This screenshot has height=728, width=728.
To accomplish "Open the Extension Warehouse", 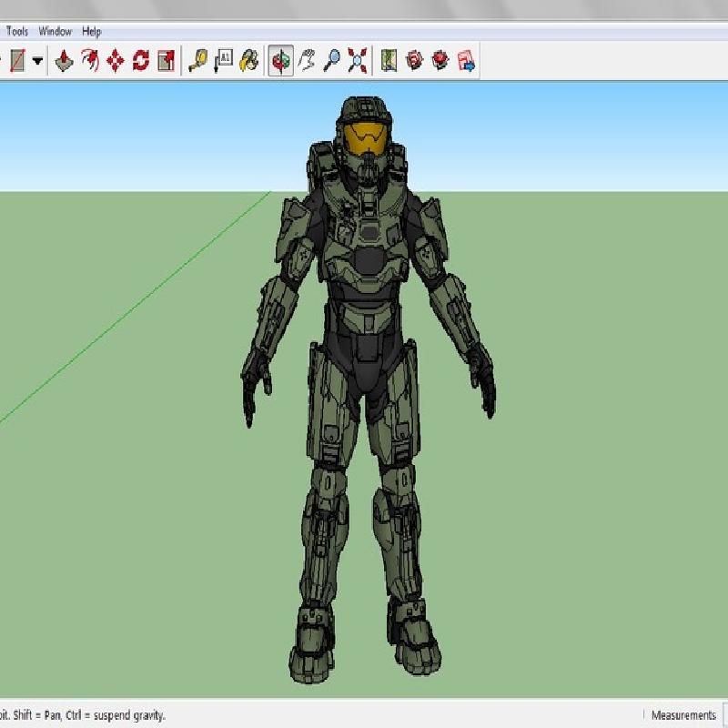I will coord(440,61).
